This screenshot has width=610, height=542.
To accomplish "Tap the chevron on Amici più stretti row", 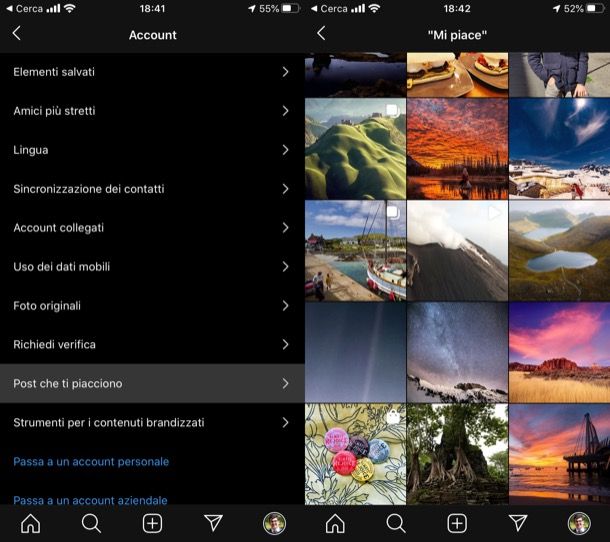I will point(286,111).
